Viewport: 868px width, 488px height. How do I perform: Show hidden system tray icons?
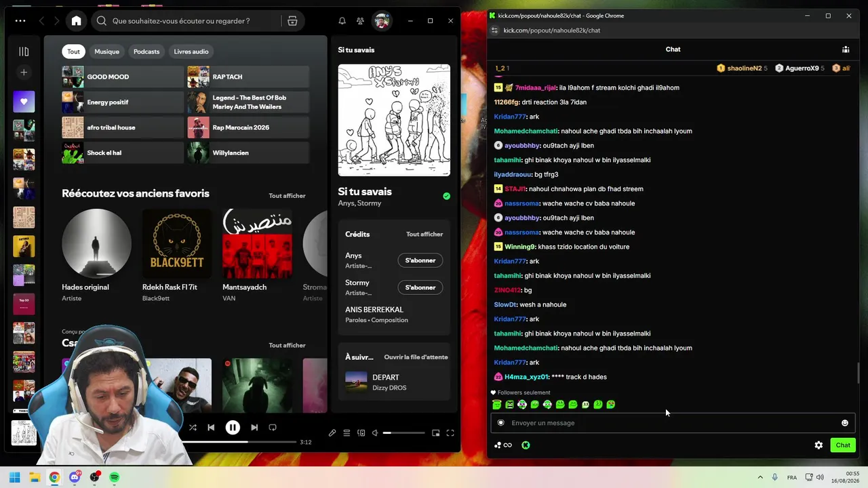[759, 477]
